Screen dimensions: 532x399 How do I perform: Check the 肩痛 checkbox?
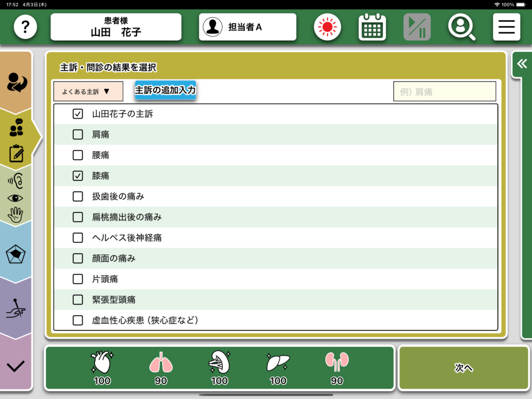click(78, 135)
